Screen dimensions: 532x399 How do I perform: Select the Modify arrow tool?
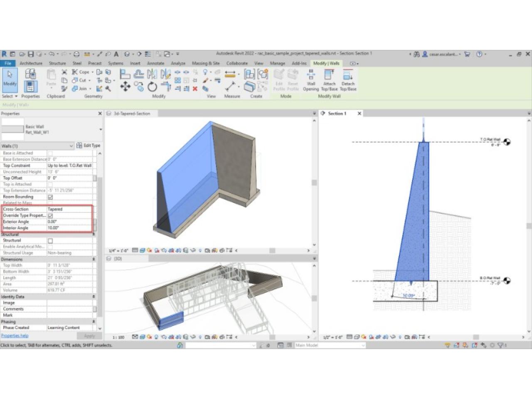(x=10, y=79)
